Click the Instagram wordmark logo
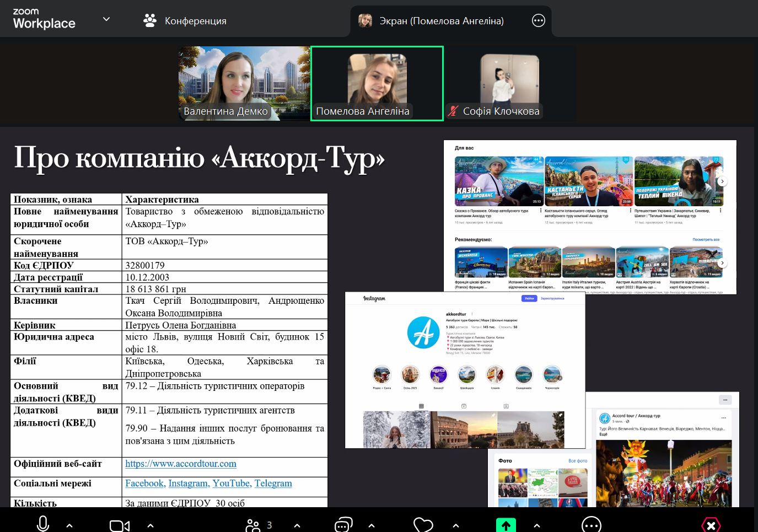The height and width of the screenshot is (532, 758). click(x=374, y=298)
